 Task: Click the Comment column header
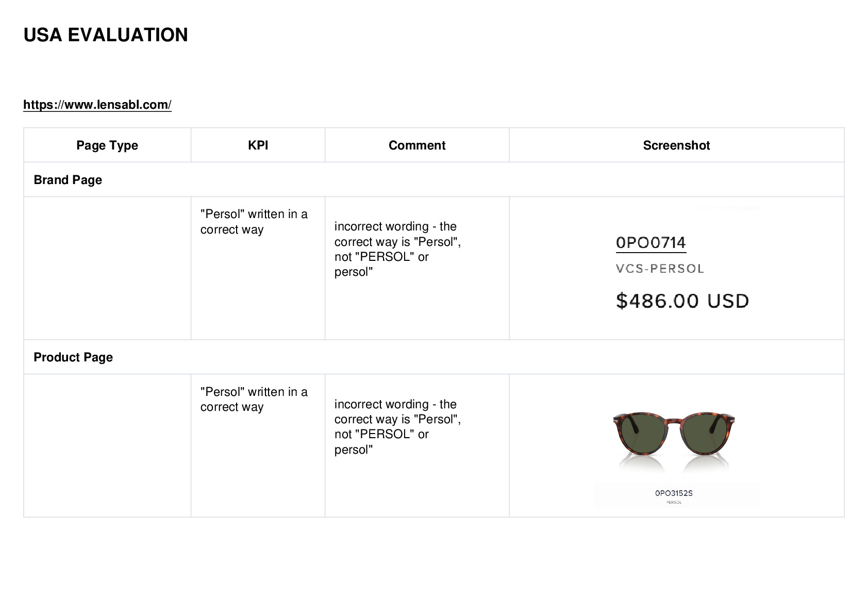[x=417, y=145]
